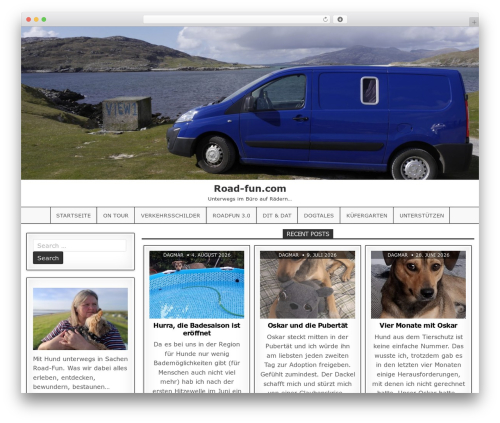Click excerpt Da es bei uns in der Region
The image size is (500, 423).
(197, 344)
